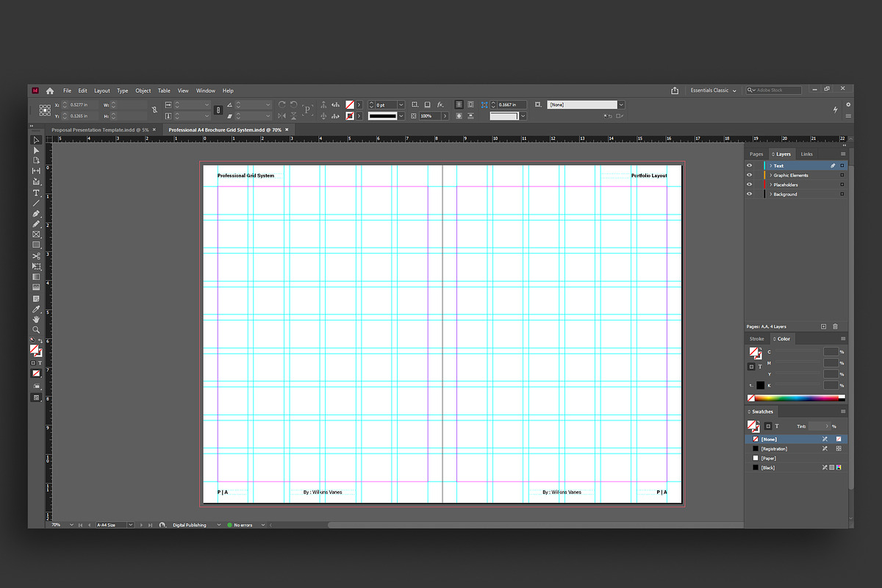Open the [None] object style dropdown
The height and width of the screenshot is (588, 882).
(x=621, y=105)
